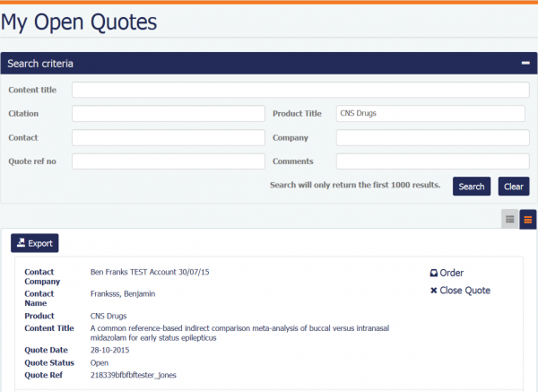Clear the search criteria
The image size is (538, 392).
point(514,187)
